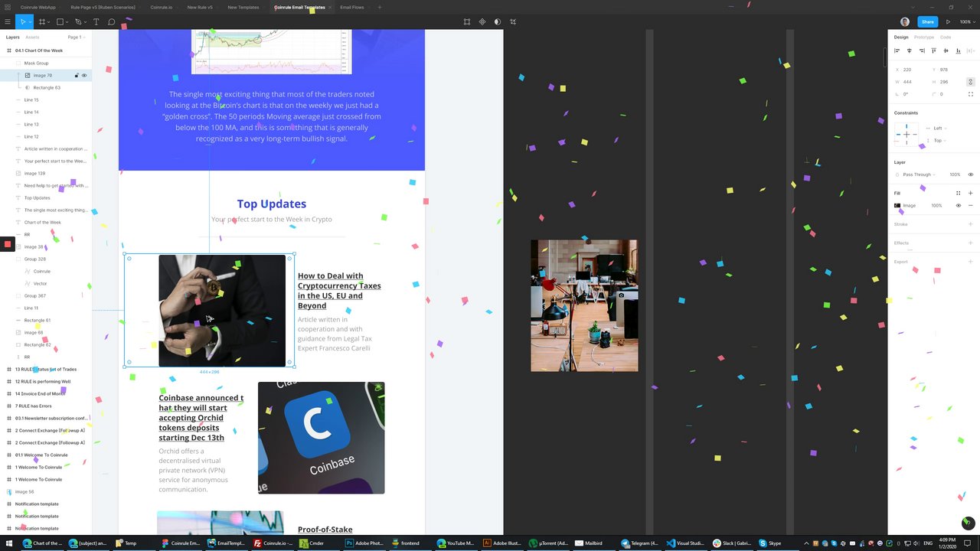Open the zoom level 100% dropdown
Viewport: 980px width, 551px height.
coord(967,21)
